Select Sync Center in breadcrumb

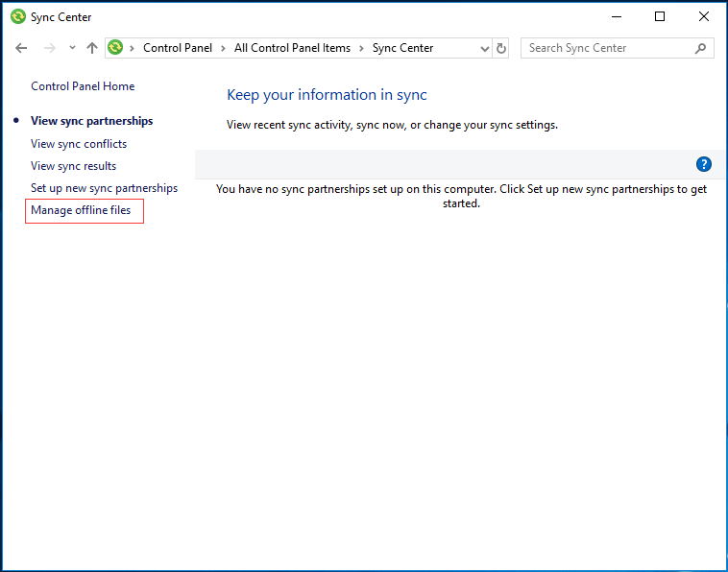(402, 48)
